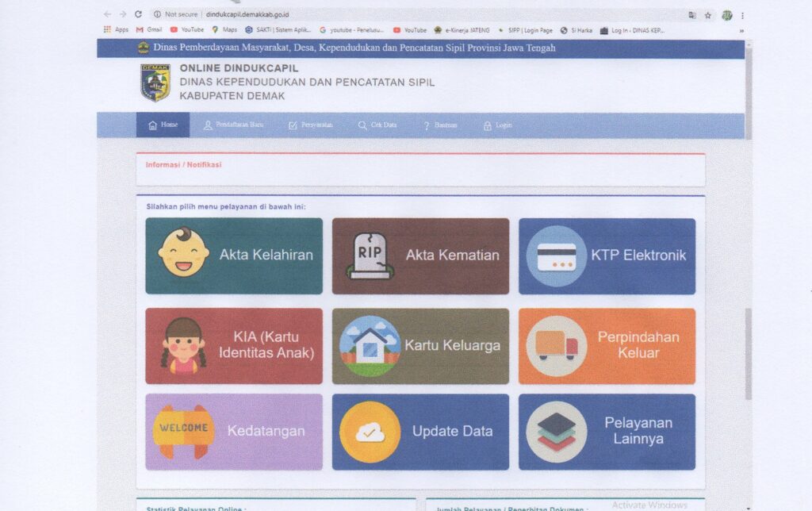This screenshot has height=511, width=812.
Task: Open the Cek Data menu item
Action: pos(377,125)
